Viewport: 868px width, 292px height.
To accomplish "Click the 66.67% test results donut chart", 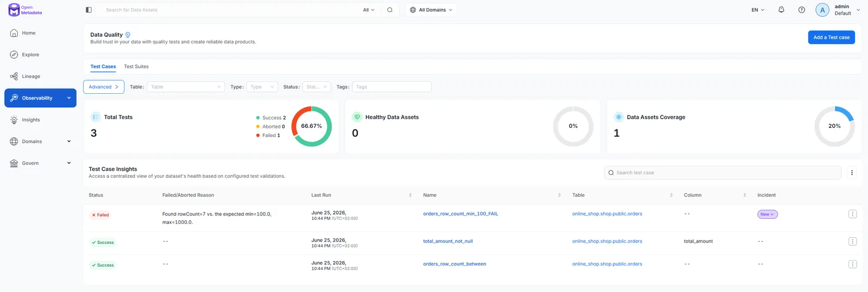I will pos(311,126).
